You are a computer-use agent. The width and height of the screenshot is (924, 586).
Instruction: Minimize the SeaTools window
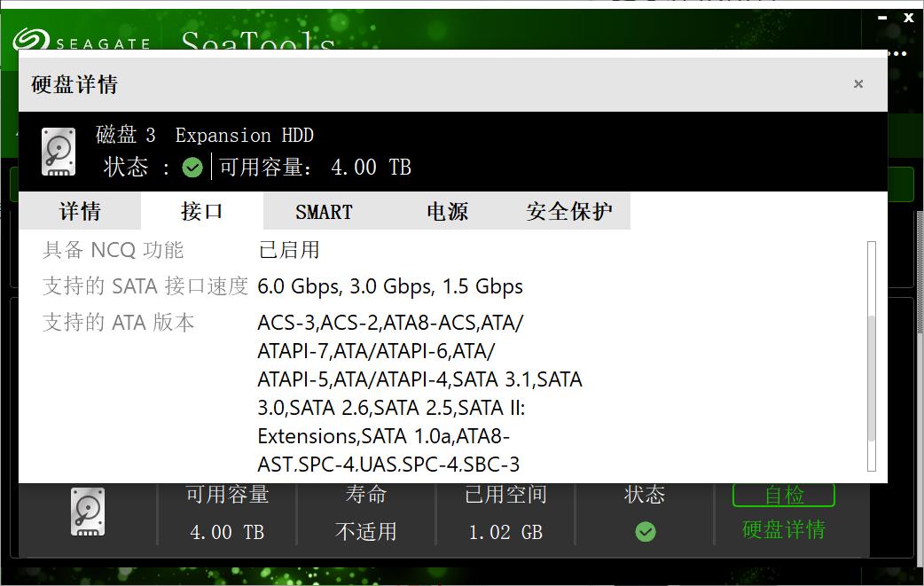pyautogui.click(x=882, y=17)
